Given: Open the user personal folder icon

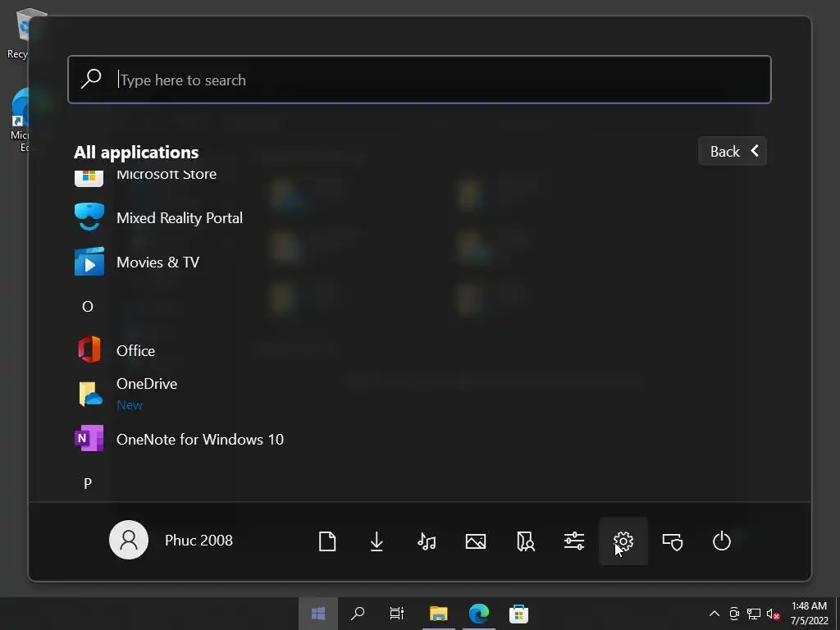Looking at the screenshot, I should point(526,541).
